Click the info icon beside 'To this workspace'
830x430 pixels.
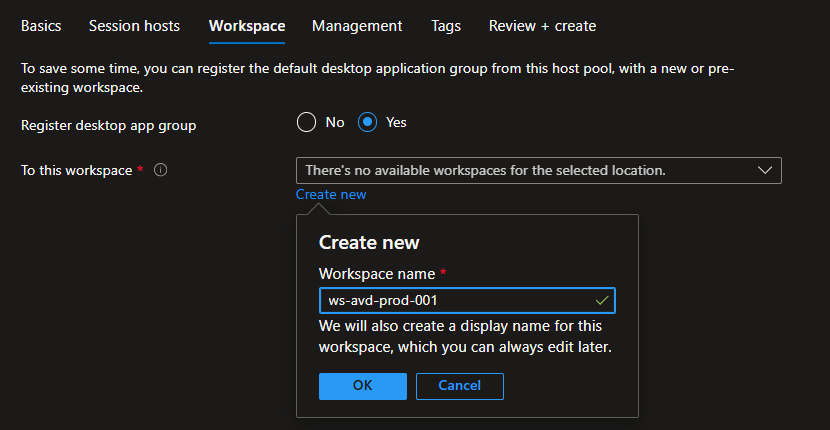coord(160,171)
